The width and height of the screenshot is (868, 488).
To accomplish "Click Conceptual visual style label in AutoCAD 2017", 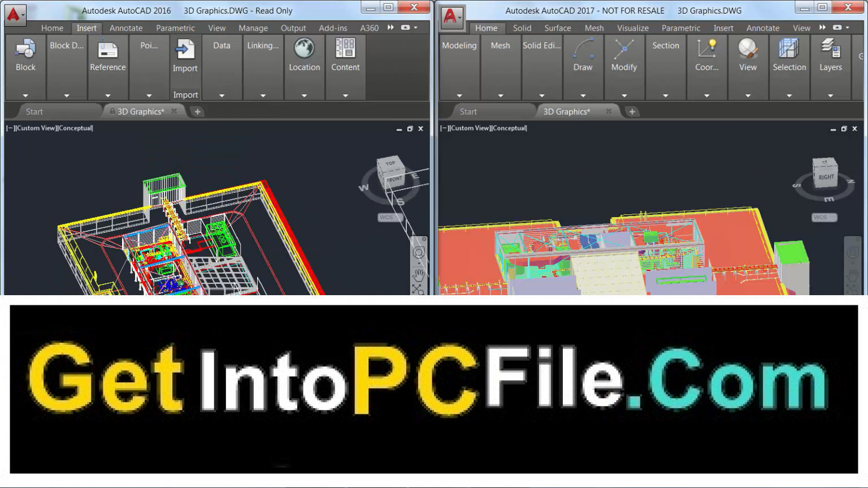I will coord(509,128).
